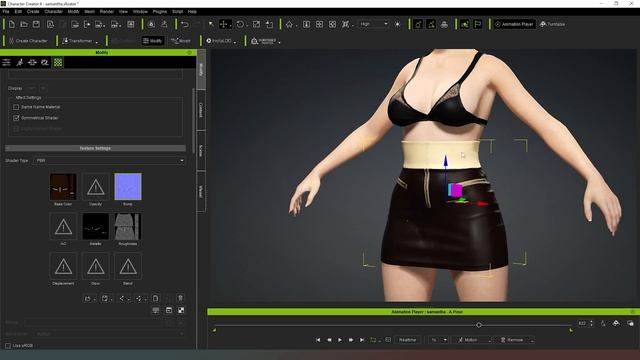Open the Motion pose tab icon
The width and height of the screenshot is (640, 360).
pyautogui.click(x=19, y=62)
